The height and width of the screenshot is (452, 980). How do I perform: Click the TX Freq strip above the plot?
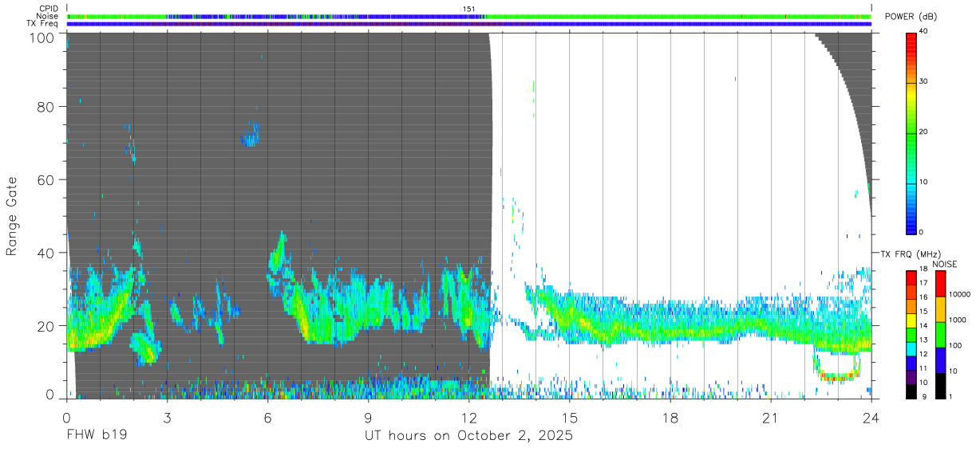coord(469,23)
